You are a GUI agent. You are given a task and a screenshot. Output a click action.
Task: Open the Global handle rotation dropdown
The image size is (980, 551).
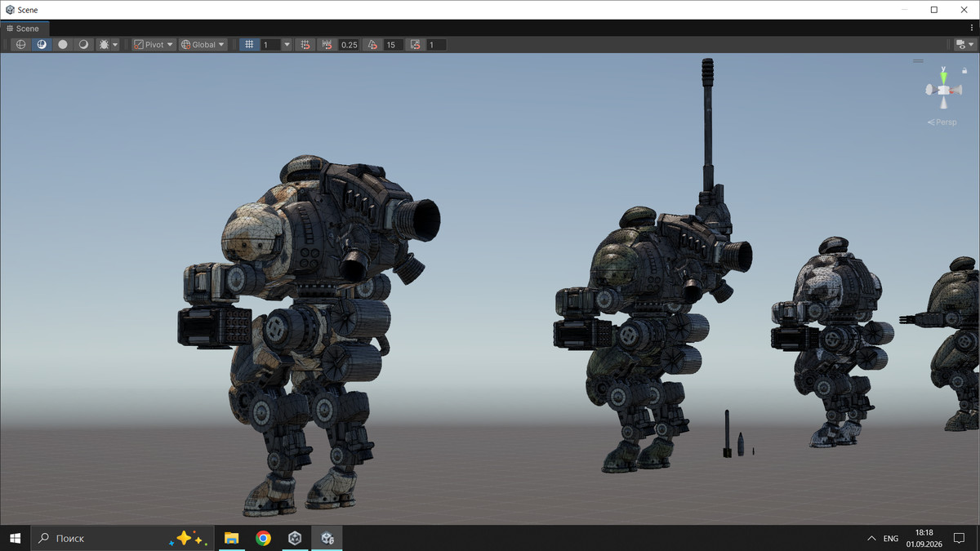pyautogui.click(x=203, y=45)
